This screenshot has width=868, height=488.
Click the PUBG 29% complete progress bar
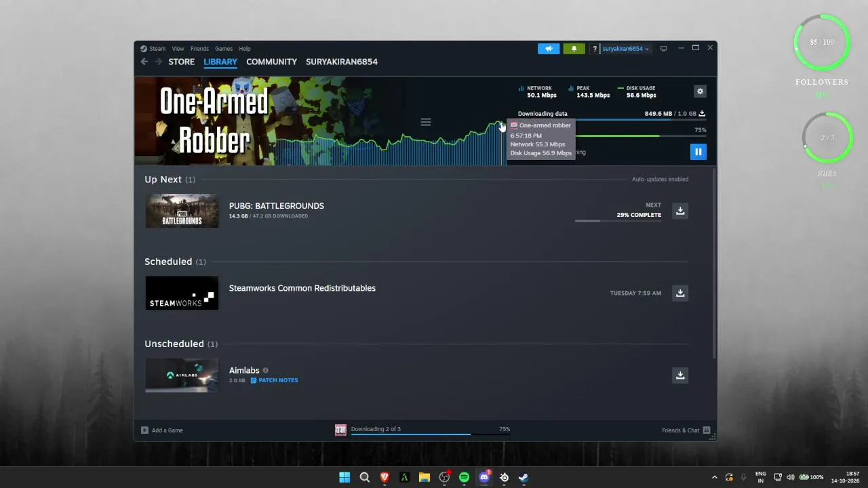coord(618,221)
